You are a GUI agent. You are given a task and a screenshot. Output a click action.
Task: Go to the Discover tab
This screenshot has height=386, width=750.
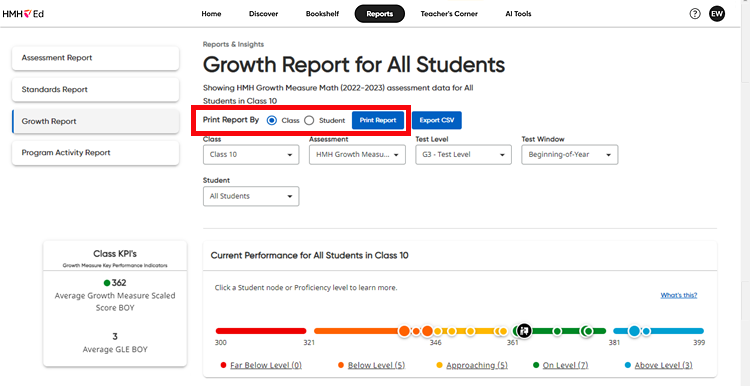coord(264,14)
